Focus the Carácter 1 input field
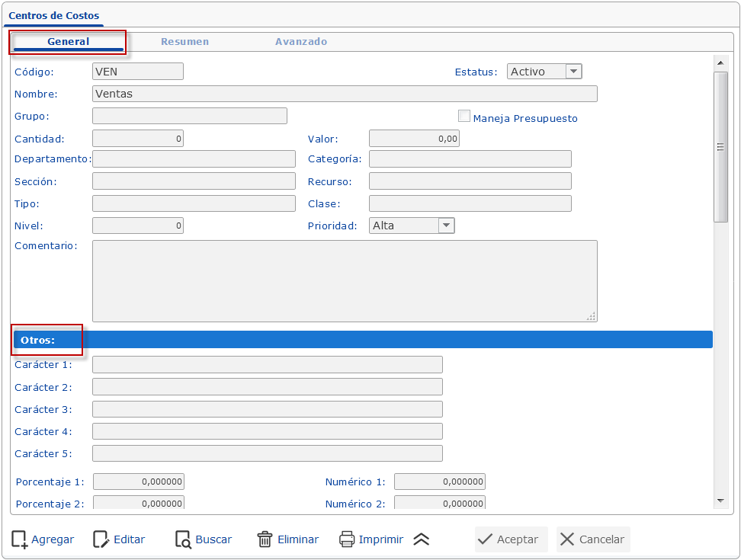741x560 pixels. pyautogui.click(x=267, y=365)
